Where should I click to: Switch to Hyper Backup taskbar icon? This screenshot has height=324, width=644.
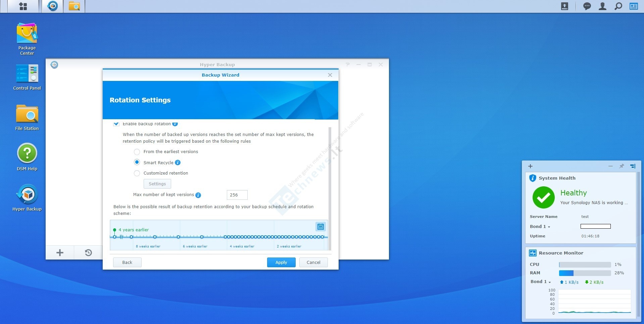pos(52,6)
